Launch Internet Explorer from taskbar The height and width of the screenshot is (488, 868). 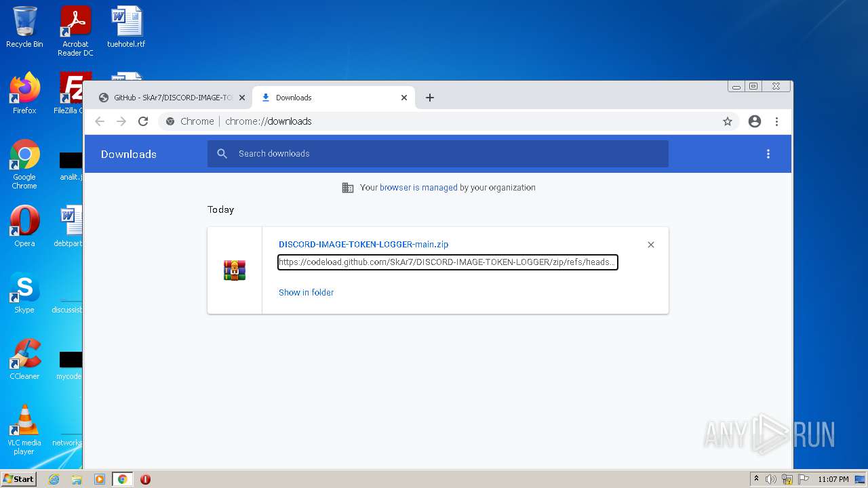(x=54, y=479)
